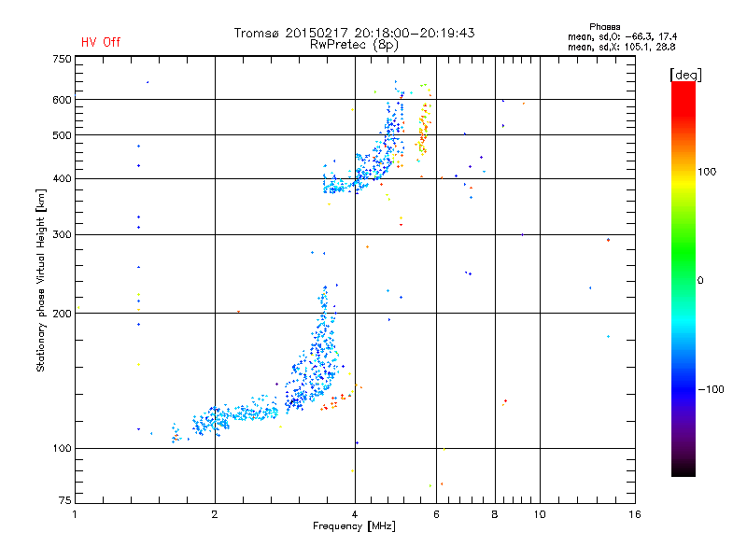The width and height of the screenshot is (747, 560).
Task: Click the 16 tick on frequency axis
Action: point(634,514)
